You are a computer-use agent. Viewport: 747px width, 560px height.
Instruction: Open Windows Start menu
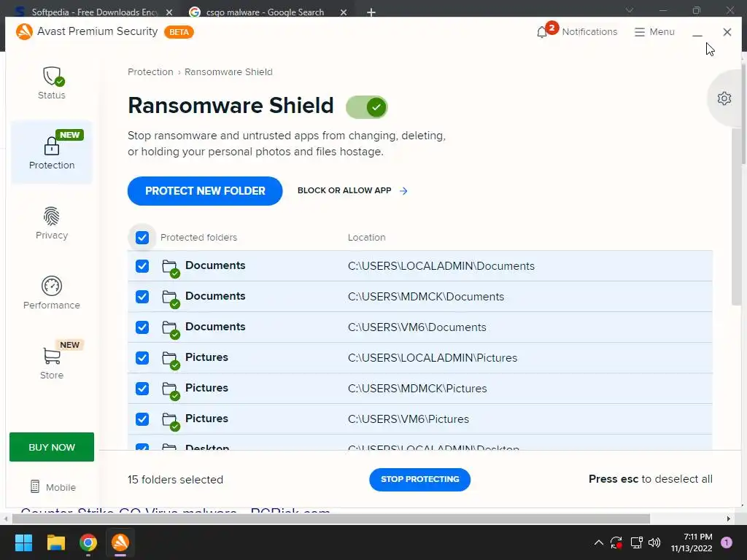[x=23, y=542]
